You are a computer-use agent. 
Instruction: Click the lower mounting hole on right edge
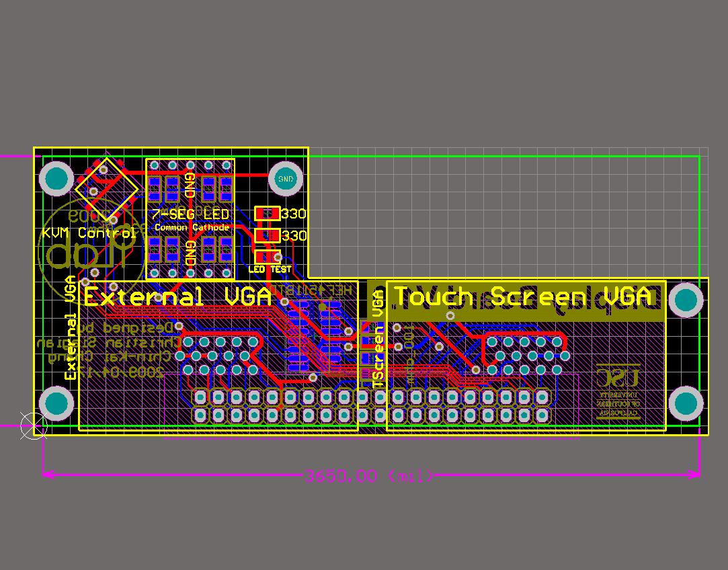[685, 403]
